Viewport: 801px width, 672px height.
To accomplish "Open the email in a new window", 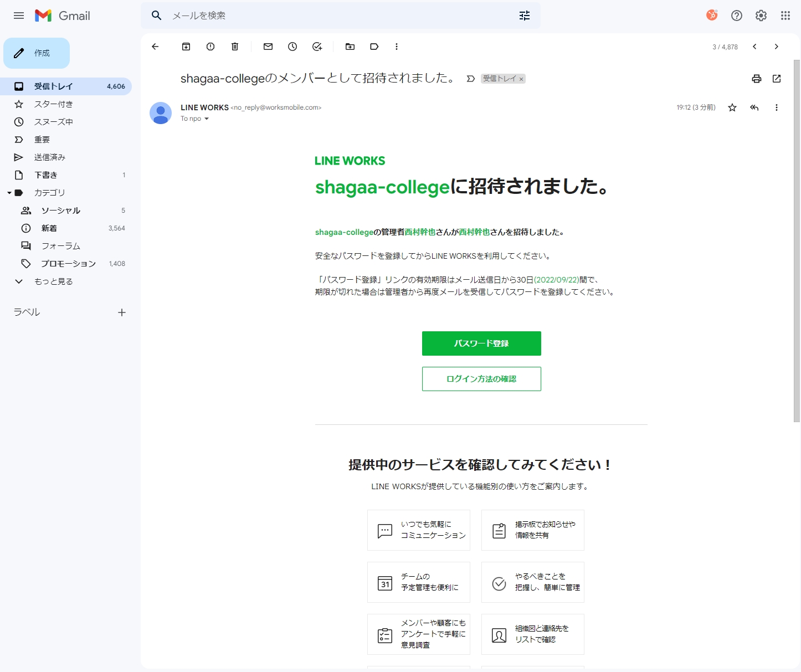I will click(x=777, y=79).
